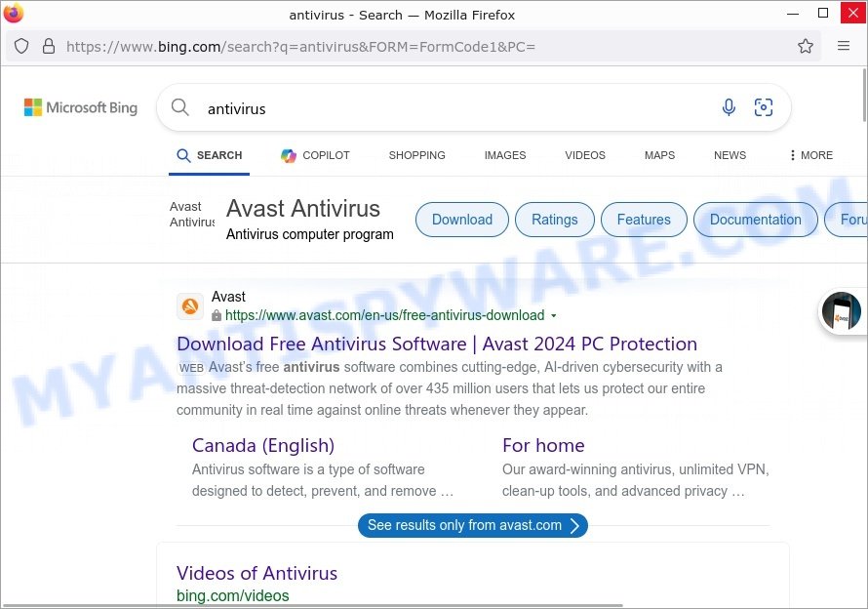Open Download Free Antivirus Software result title

(x=437, y=344)
